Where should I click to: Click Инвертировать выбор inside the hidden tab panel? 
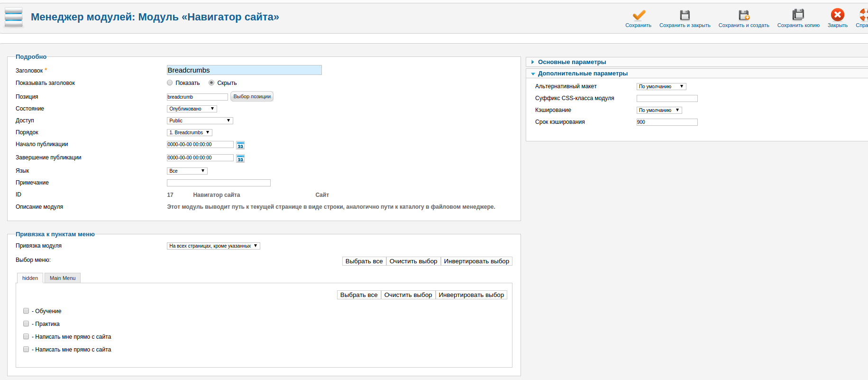click(x=471, y=295)
